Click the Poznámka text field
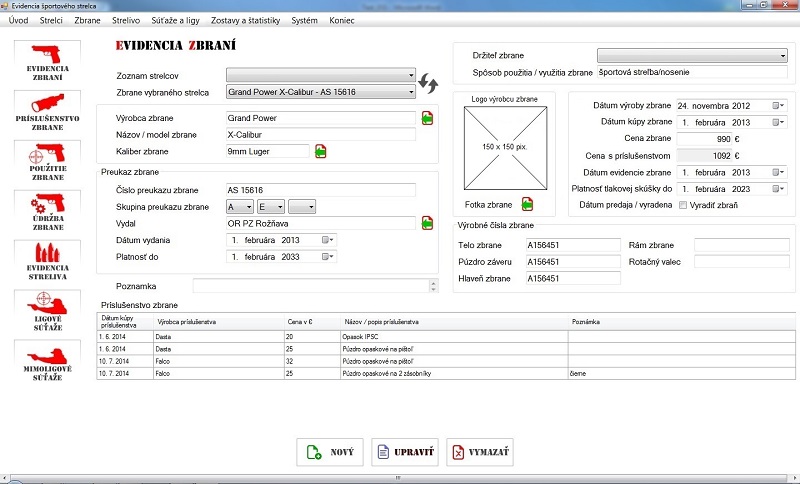 [x=310, y=286]
